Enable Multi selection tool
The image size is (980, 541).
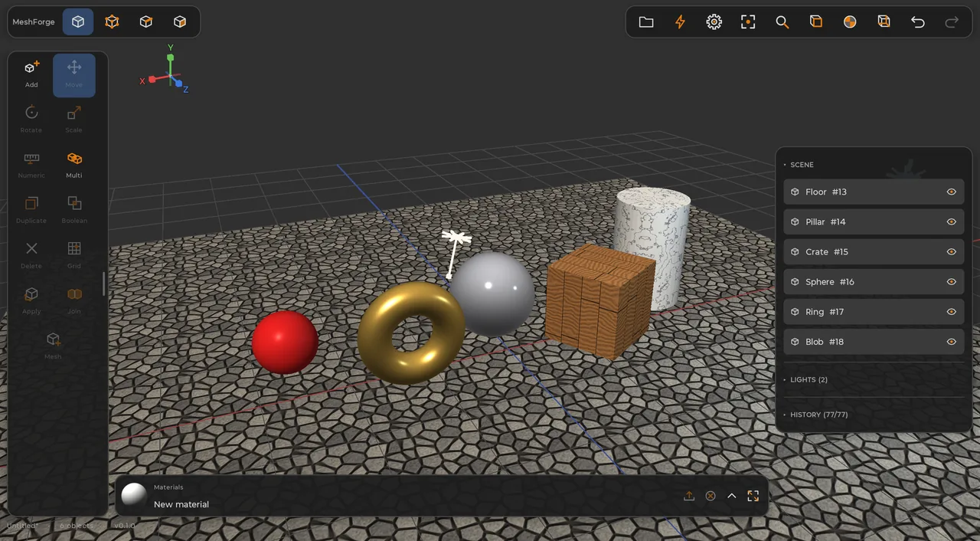(x=74, y=166)
